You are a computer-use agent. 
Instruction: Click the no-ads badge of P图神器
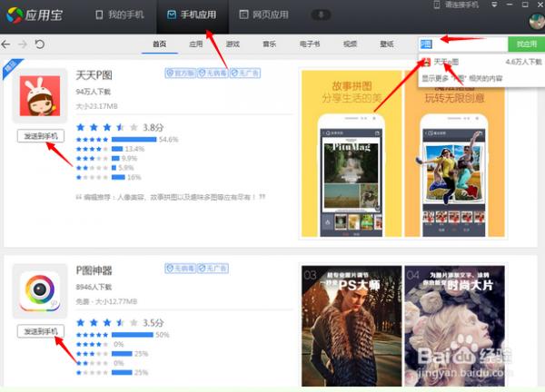coord(213,269)
